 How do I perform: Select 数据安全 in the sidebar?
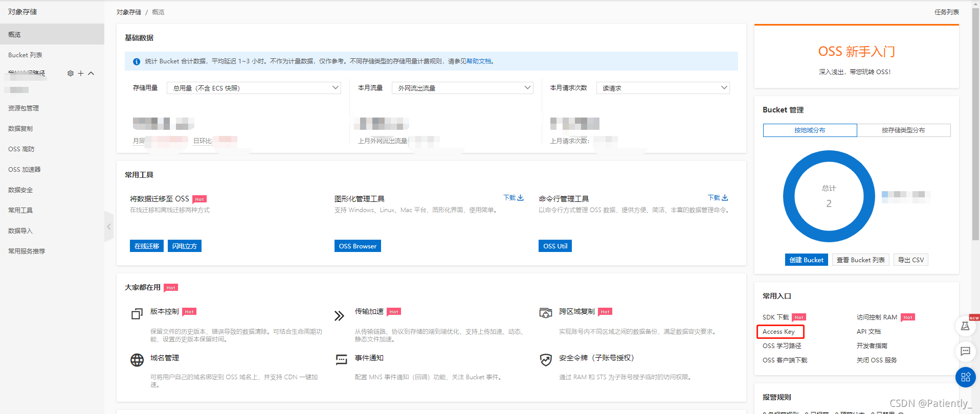tap(52, 190)
